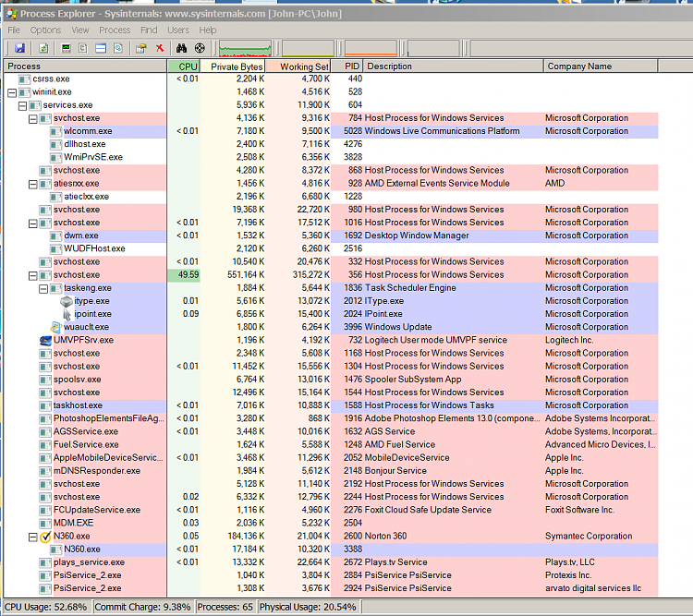
Task: Click the ipoint.exe mouse icon
Action: point(67,314)
